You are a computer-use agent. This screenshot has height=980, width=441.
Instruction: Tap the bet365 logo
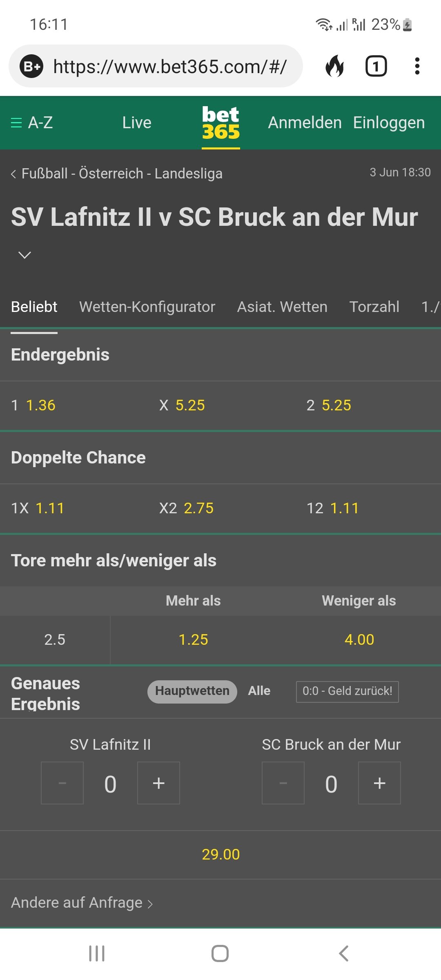[x=220, y=122]
